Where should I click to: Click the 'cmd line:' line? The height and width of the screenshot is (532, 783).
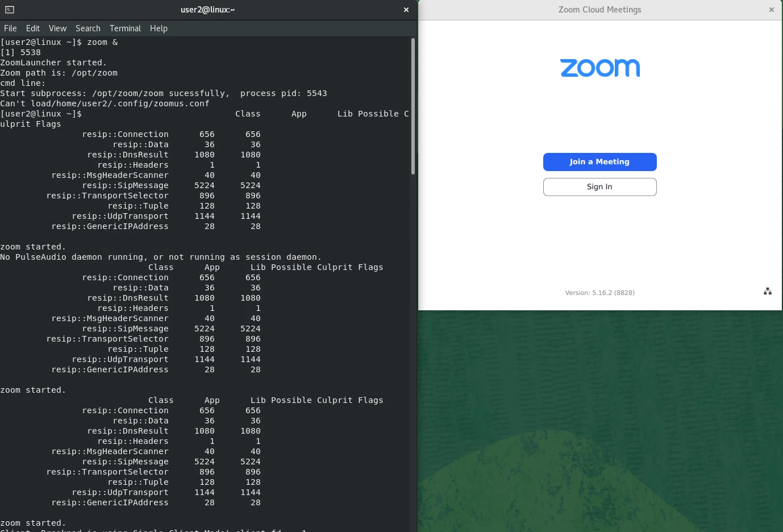23,83
